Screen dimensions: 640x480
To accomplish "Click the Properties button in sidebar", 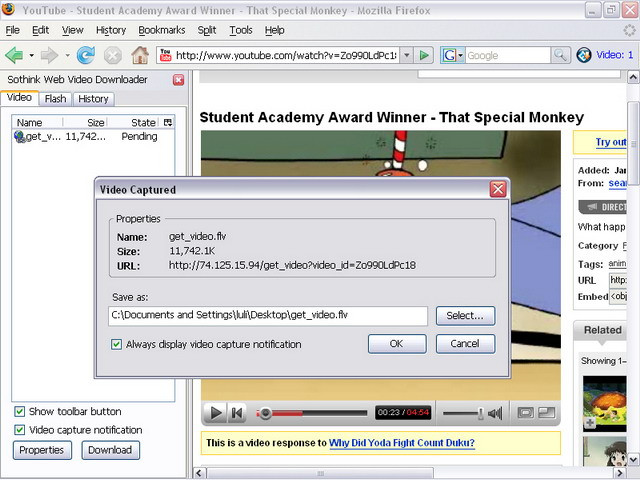I will [x=42, y=450].
